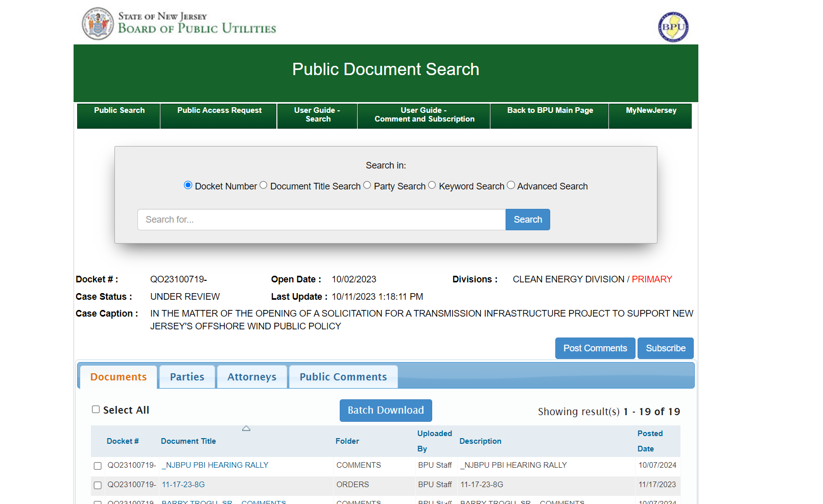This screenshot has width=823, height=504.
Task: Click the case caption text
Action: click(421, 320)
